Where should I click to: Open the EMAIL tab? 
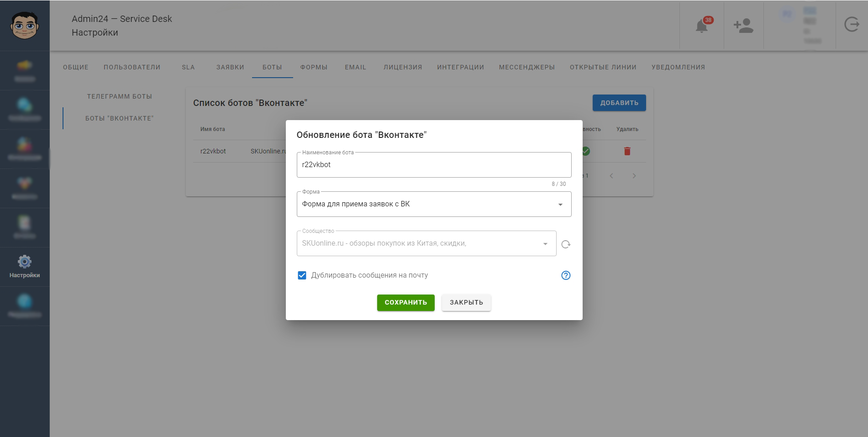pyautogui.click(x=356, y=67)
